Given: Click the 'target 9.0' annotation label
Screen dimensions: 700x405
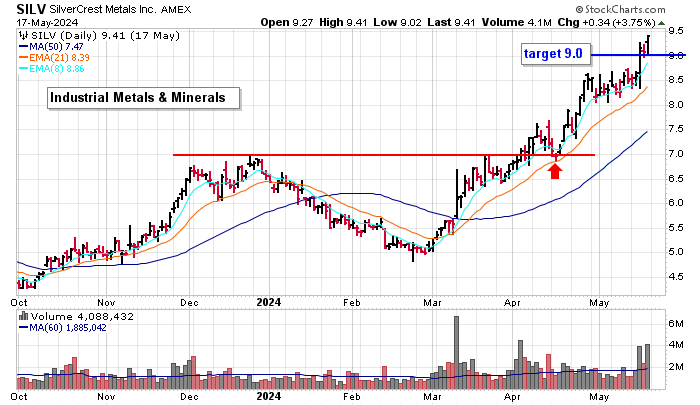Looking at the screenshot, I should click(556, 54).
